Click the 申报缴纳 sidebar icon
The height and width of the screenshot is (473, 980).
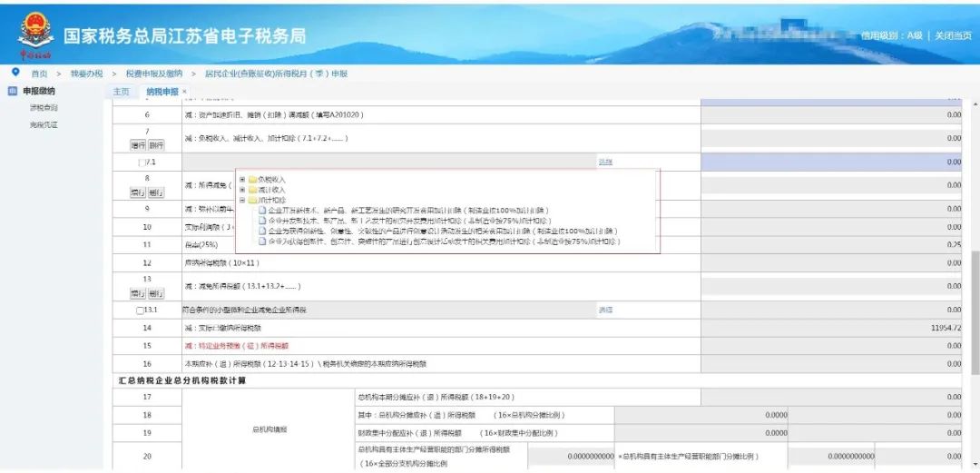point(13,92)
